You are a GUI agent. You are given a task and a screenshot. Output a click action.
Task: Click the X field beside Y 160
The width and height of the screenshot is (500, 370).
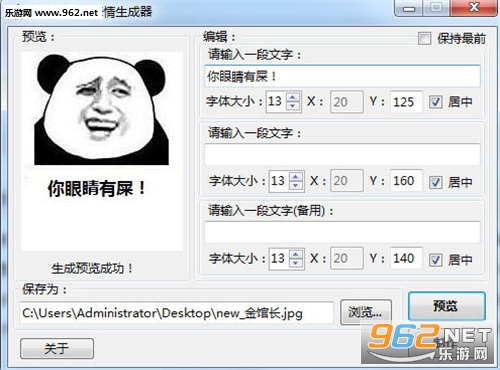point(346,181)
